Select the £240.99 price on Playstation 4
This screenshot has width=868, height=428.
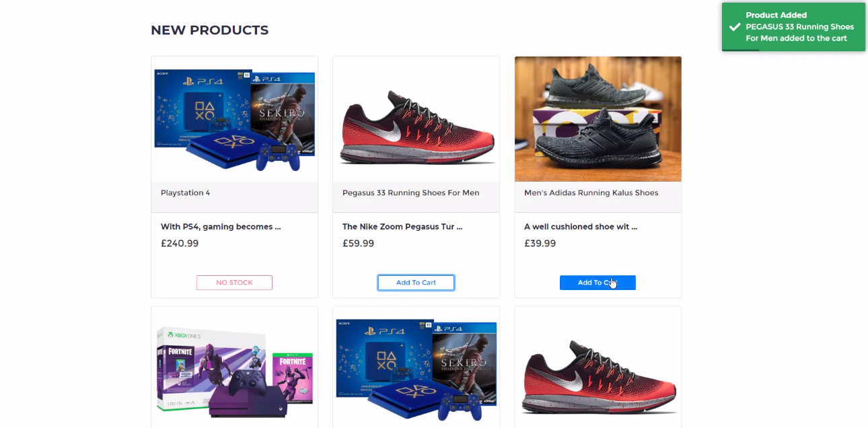(x=180, y=243)
